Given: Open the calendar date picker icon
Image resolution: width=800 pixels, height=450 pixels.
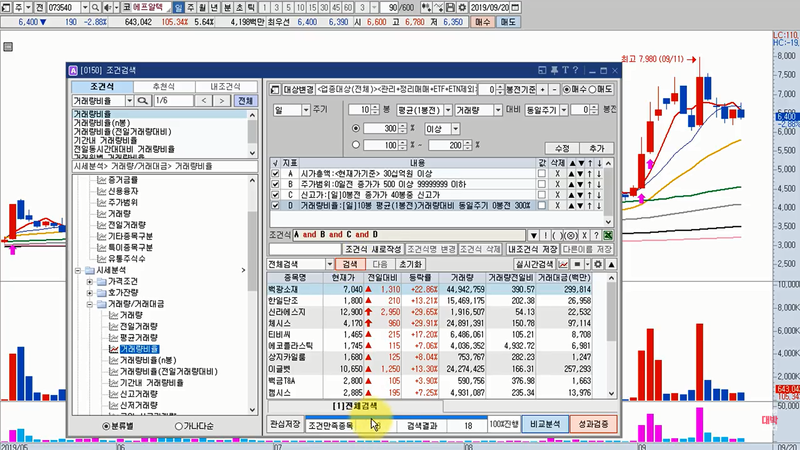Looking at the screenshot, I should [515, 8].
